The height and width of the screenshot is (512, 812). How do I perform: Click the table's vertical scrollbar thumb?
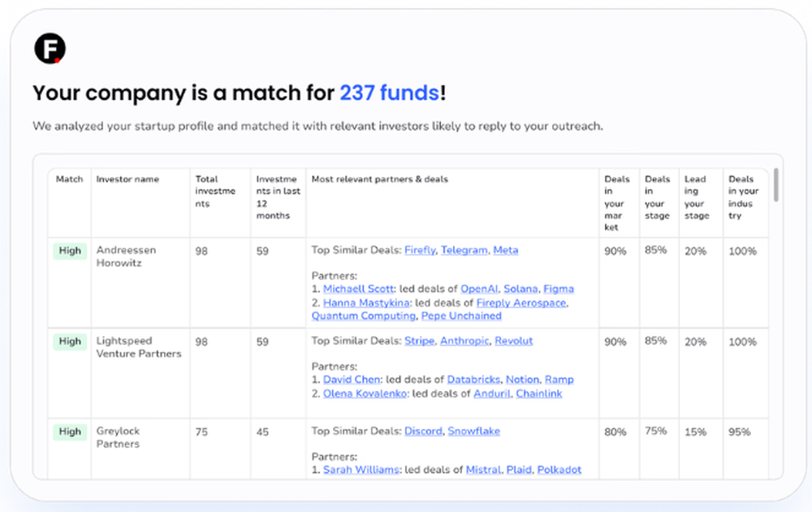coord(775,184)
